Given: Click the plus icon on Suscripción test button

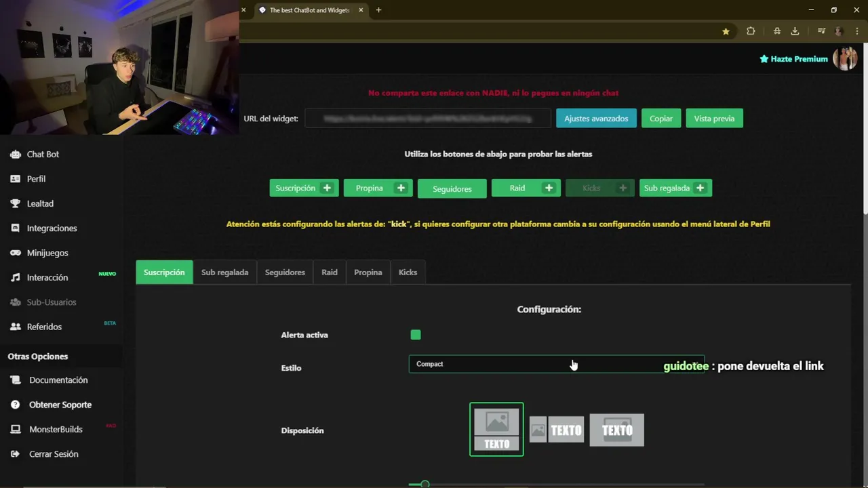Looking at the screenshot, I should tap(327, 188).
